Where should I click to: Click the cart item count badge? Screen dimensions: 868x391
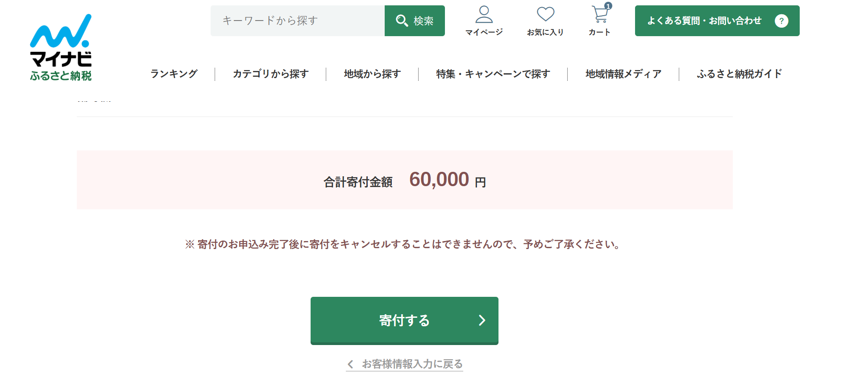pos(608,6)
